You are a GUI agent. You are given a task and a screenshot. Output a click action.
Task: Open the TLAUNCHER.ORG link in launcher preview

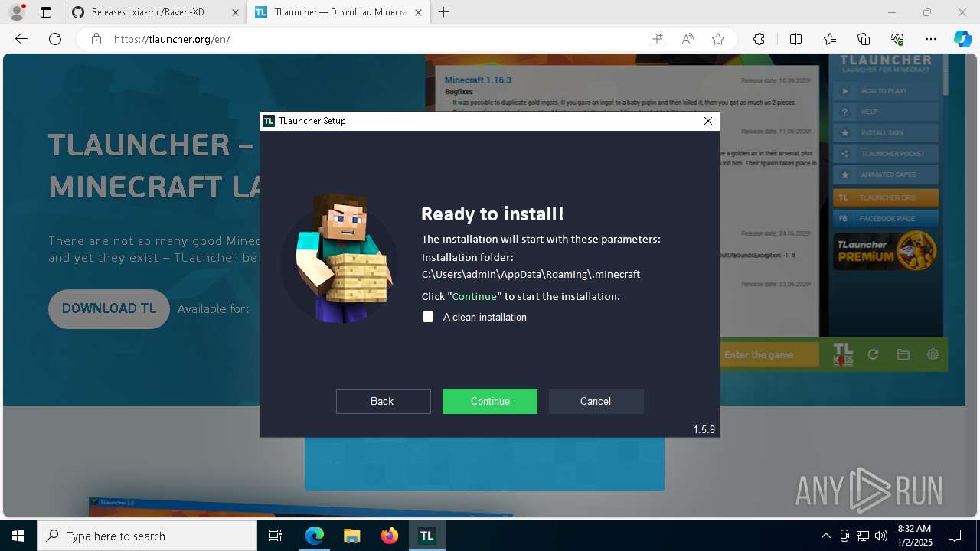coord(886,197)
